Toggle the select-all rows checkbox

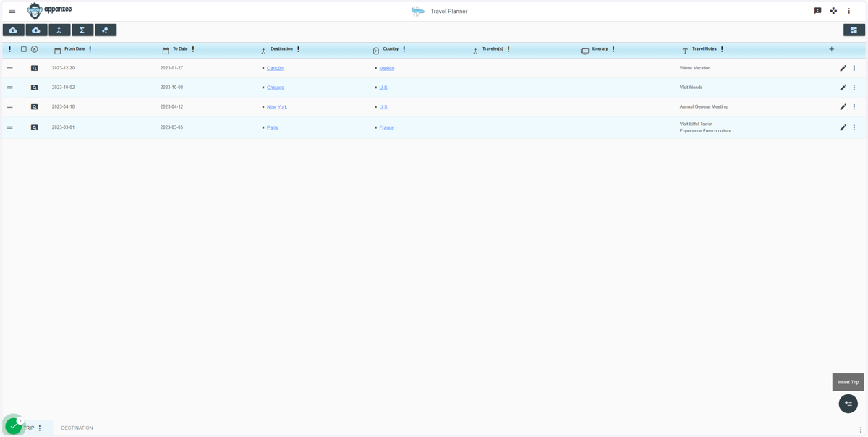[24, 49]
